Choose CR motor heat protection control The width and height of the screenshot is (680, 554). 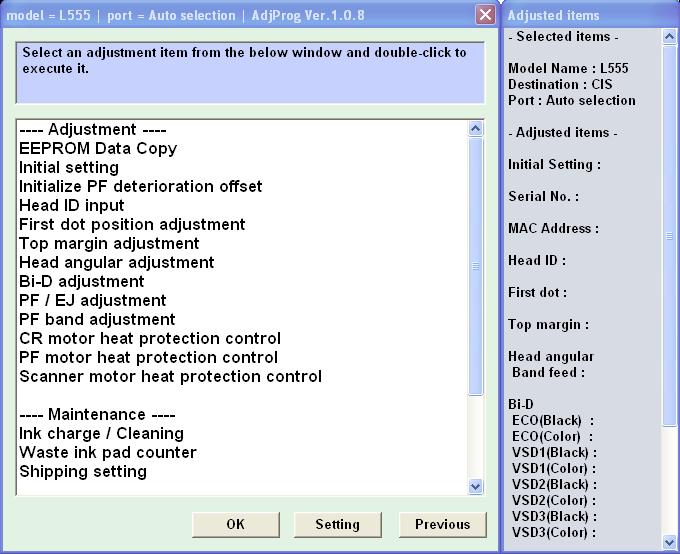150,338
